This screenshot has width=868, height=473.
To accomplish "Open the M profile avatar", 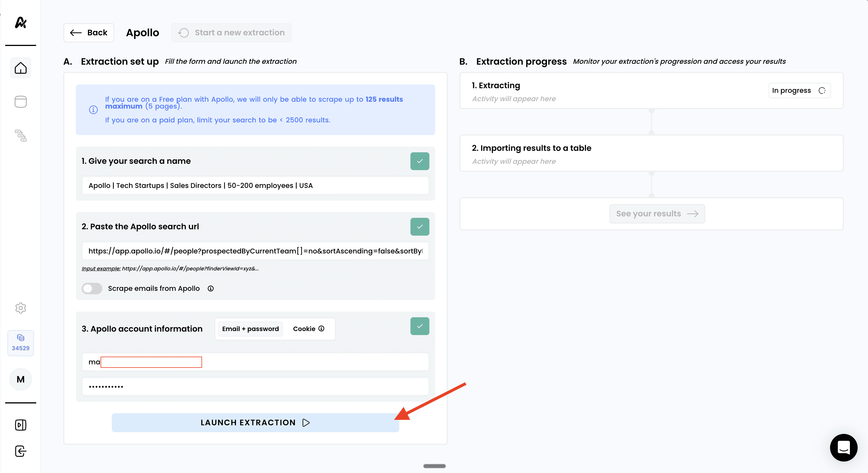I will click(21, 379).
